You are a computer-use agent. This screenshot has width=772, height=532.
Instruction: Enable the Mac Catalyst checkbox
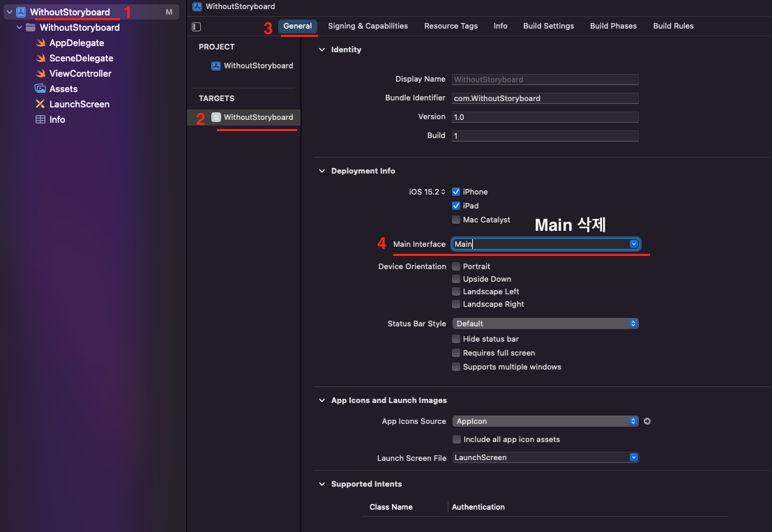click(456, 220)
